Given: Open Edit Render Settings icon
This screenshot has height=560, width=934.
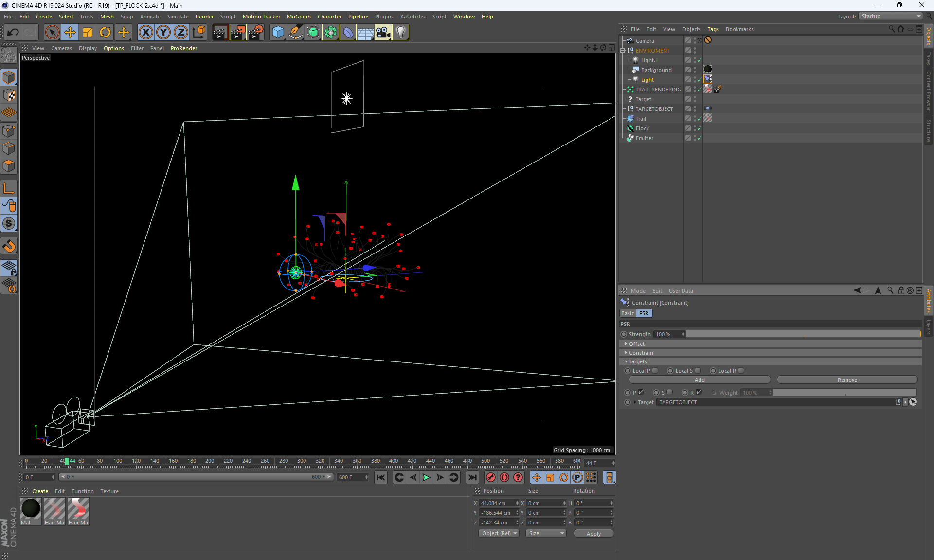Looking at the screenshot, I should pyautogui.click(x=255, y=33).
